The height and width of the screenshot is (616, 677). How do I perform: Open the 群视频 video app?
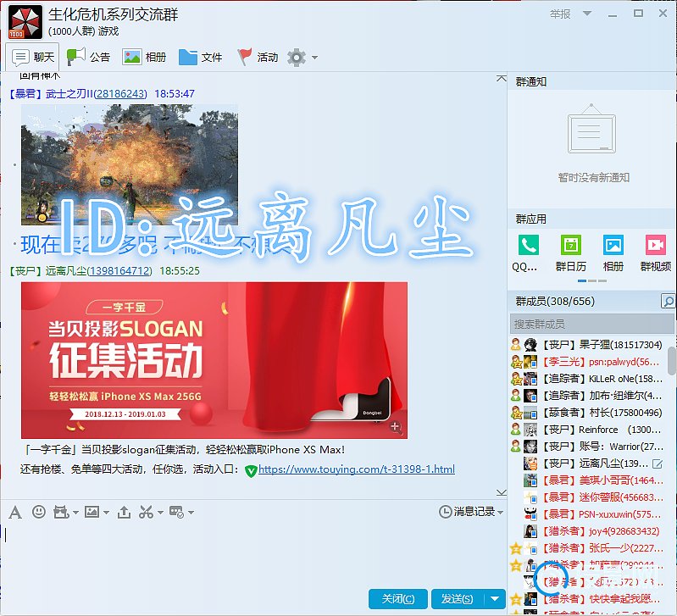point(656,245)
